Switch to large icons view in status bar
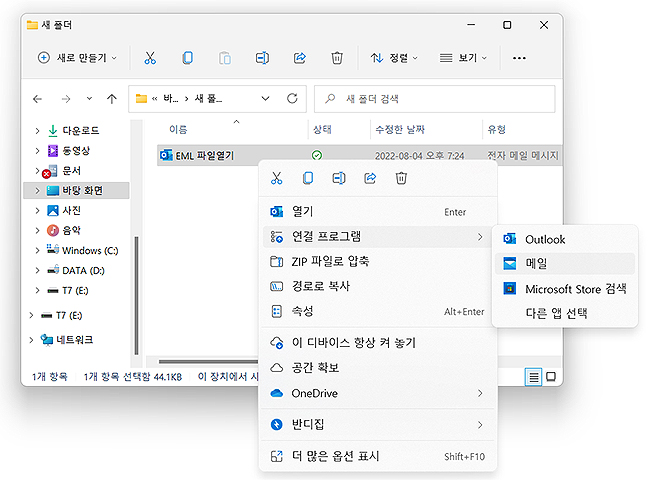Viewport: 650px width, 480px height. pyautogui.click(x=551, y=377)
